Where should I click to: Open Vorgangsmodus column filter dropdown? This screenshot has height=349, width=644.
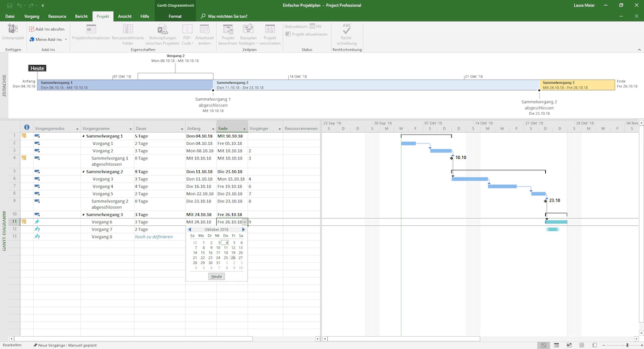pos(77,129)
